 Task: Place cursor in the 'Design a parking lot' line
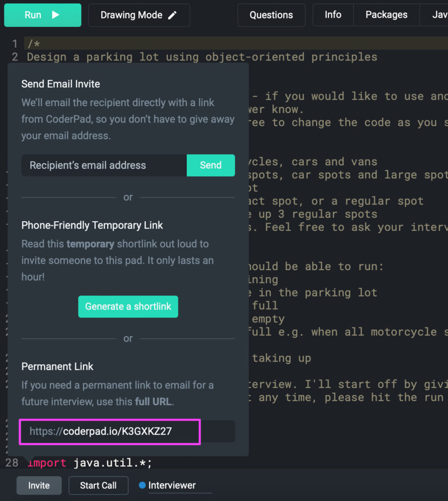coord(202,57)
